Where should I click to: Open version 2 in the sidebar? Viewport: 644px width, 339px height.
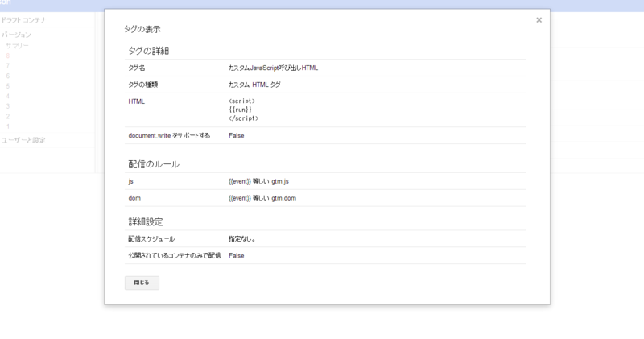(8, 116)
